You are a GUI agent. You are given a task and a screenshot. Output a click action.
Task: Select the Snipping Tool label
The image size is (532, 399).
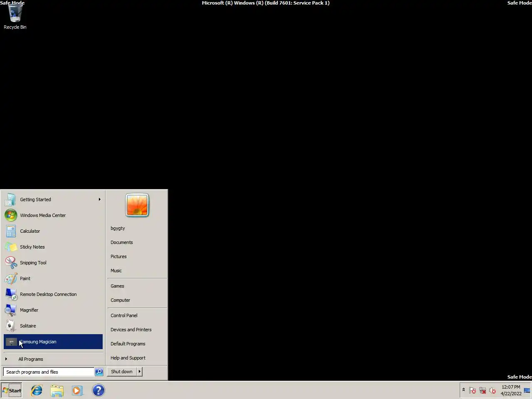tap(33, 263)
